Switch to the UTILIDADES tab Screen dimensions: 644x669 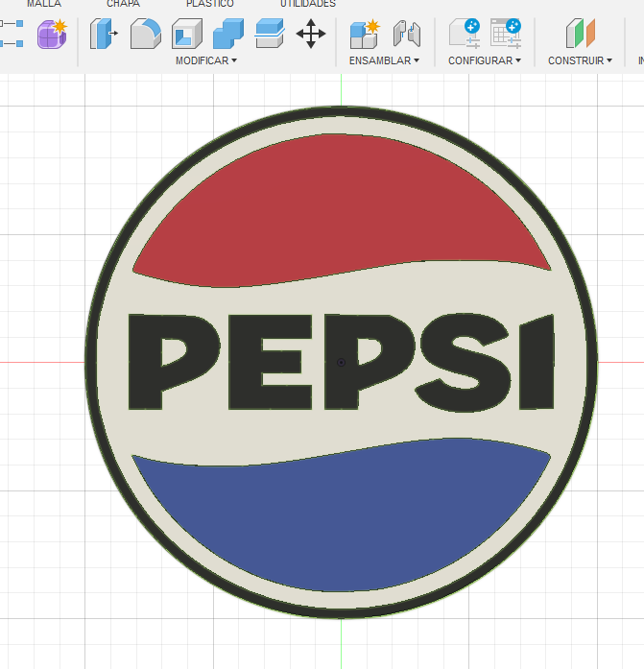(x=308, y=4)
